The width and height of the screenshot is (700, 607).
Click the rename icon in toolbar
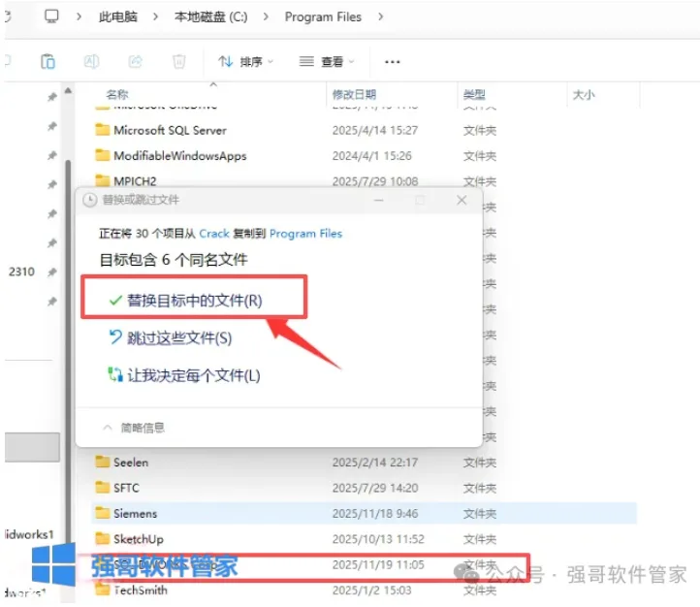click(91, 61)
